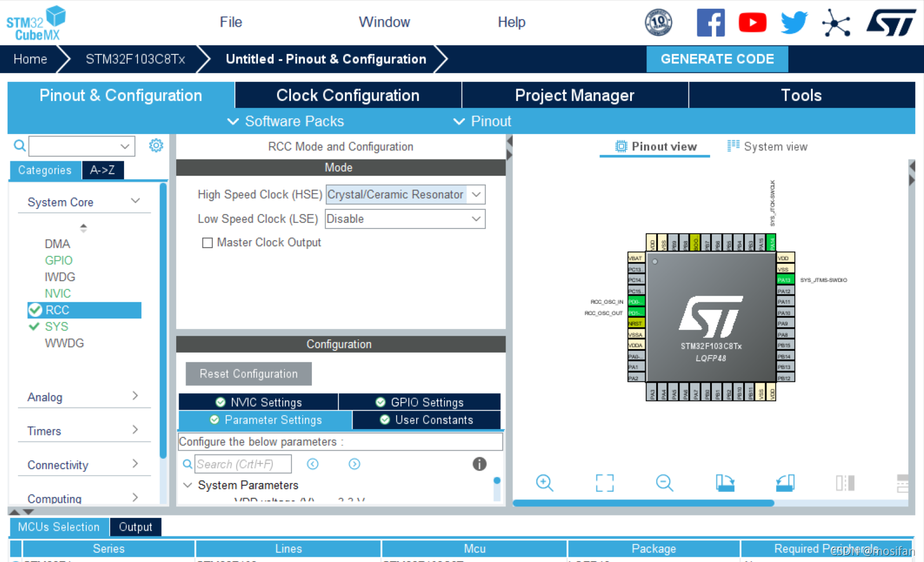
Task: Switch to the Clock Configuration tab
Action: (348, 95)
